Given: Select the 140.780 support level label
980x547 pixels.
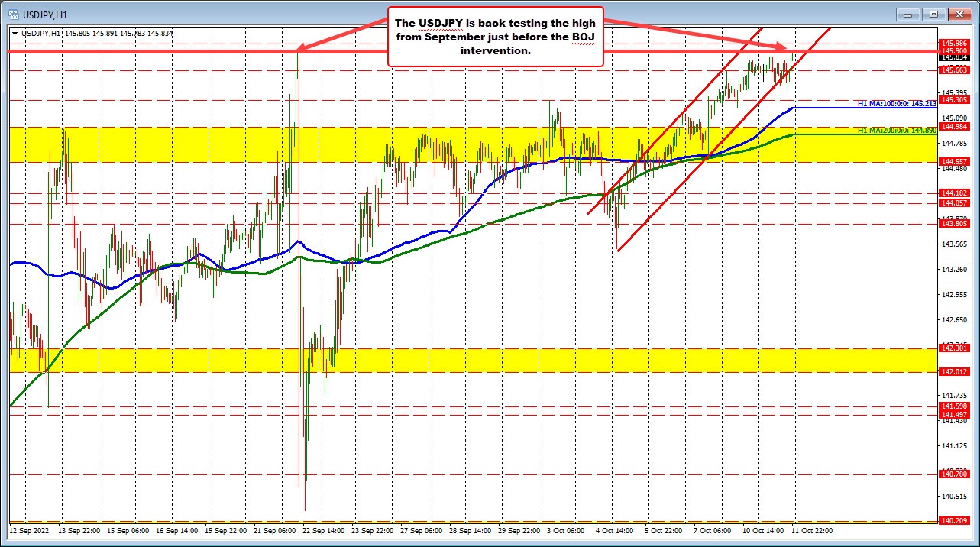Looking at the screenshot, I should point(953,474).
